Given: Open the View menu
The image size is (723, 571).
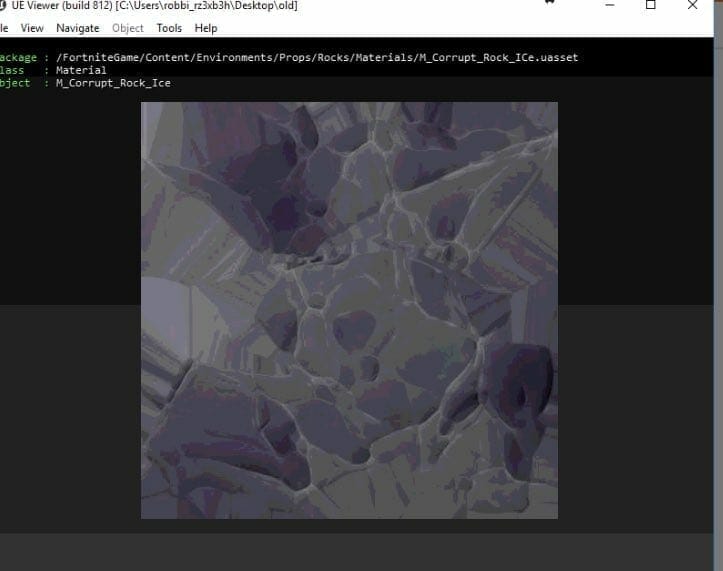Looking at the screenshot, I should pos(32,28).
